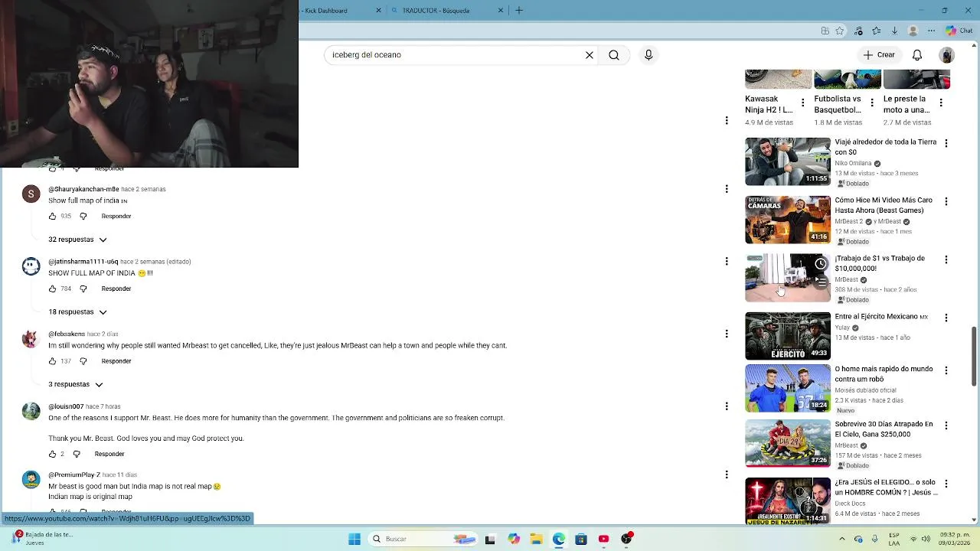Screen dimensions: 980x551
Task: Open browser Settings and more menu
Action: point(932,31)
